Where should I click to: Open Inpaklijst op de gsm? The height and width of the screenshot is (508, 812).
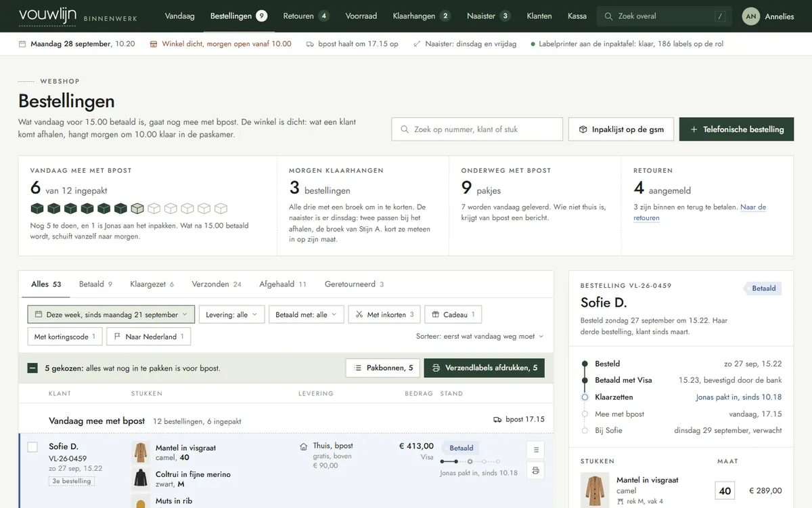[621, 129]
